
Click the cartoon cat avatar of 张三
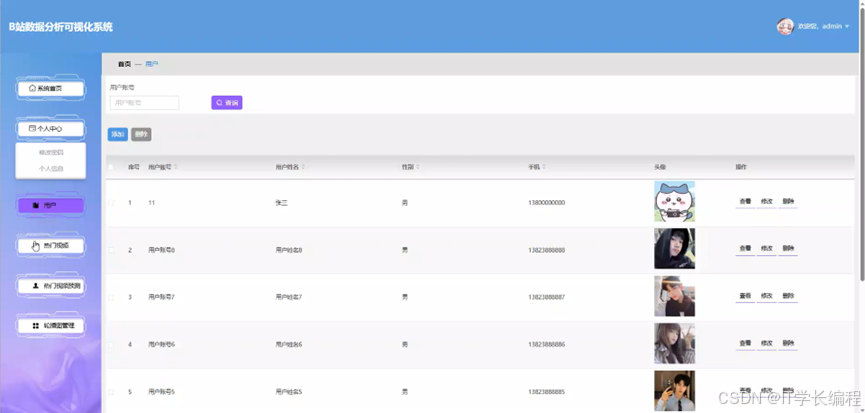(x=675, y=202)
